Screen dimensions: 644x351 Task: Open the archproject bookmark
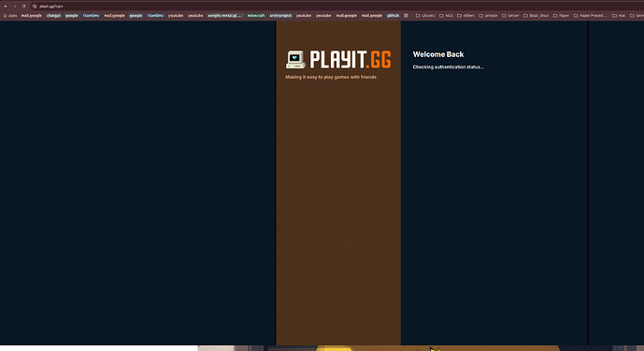pyautogui.click(x=280, y=16)
